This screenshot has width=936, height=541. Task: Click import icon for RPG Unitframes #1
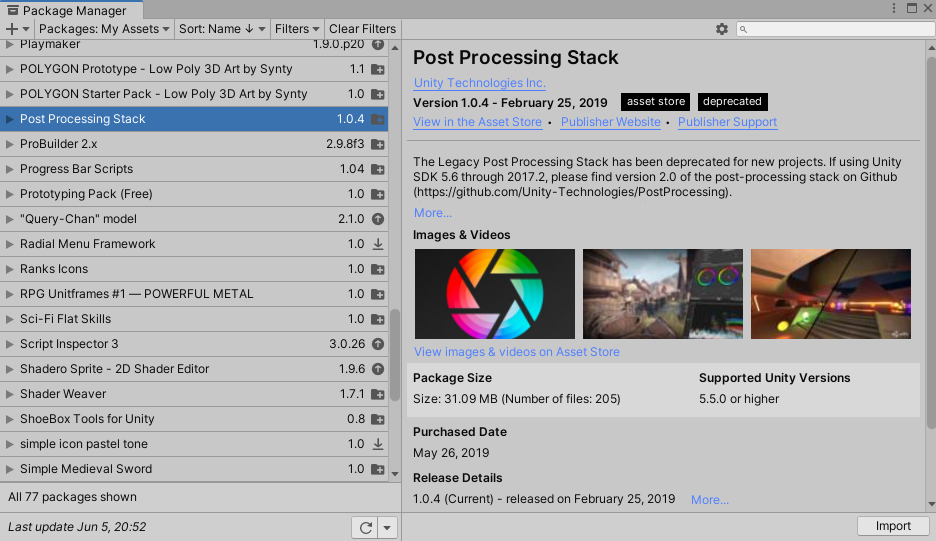point(378,294)
